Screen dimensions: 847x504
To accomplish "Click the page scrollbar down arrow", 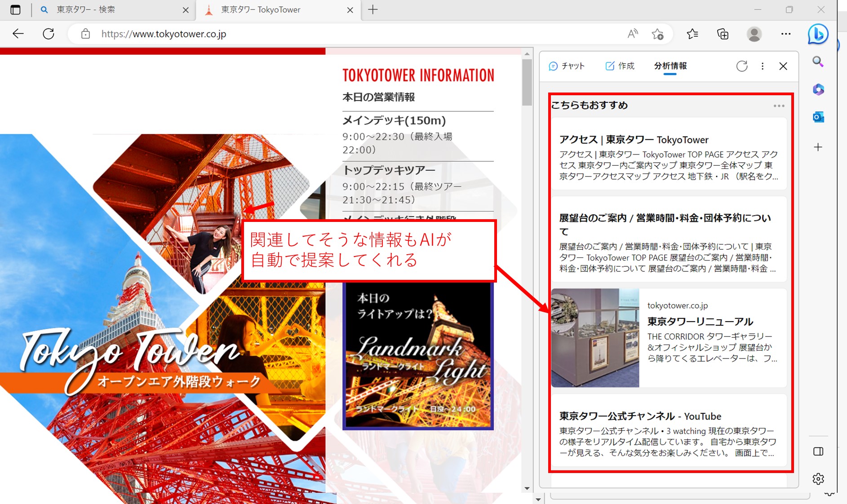I will pyautogui.click(x=527, y=488).
